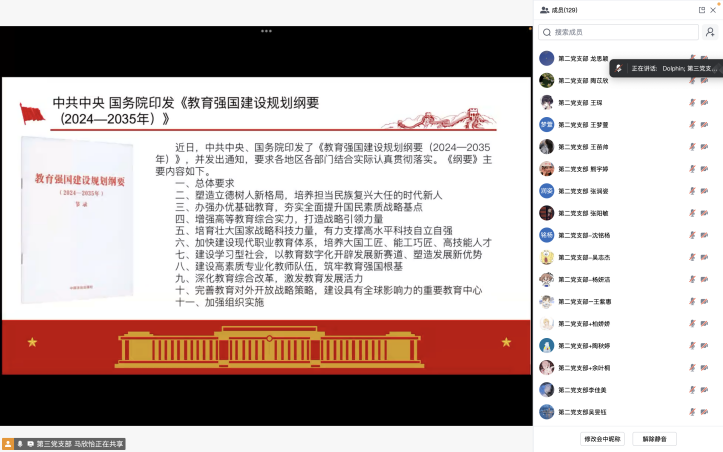The width and height of the screenshot is (723, 452).
Task: Click the camera-off icon next to 李佳美
Action: (704, 390)
